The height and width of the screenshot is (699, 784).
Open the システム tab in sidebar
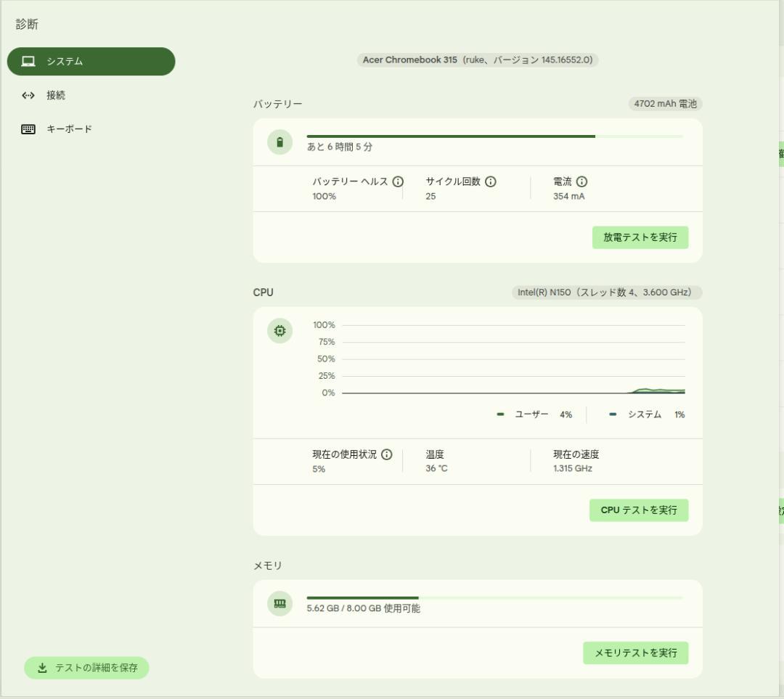(x=91, y=62)
